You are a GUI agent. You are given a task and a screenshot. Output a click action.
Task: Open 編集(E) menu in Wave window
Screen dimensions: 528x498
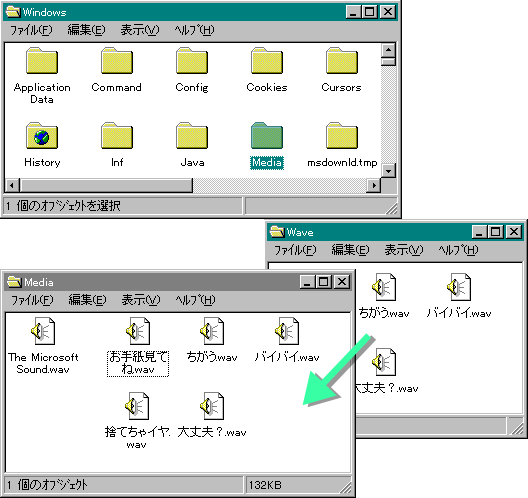point(350,250)
